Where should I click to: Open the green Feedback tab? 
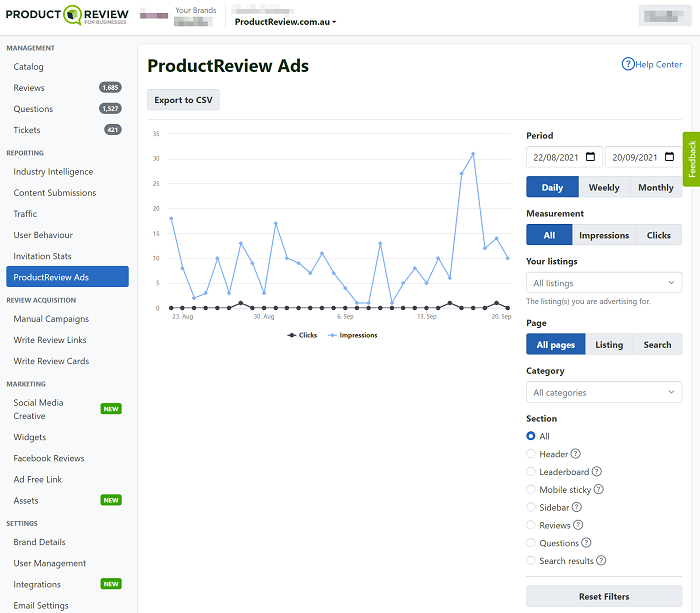click(x=692, y=159)
